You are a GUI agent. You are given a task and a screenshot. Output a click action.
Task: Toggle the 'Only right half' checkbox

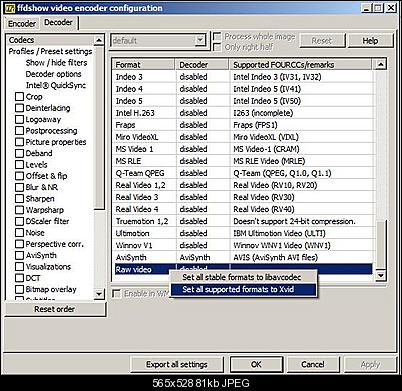(x=217, y=47)
